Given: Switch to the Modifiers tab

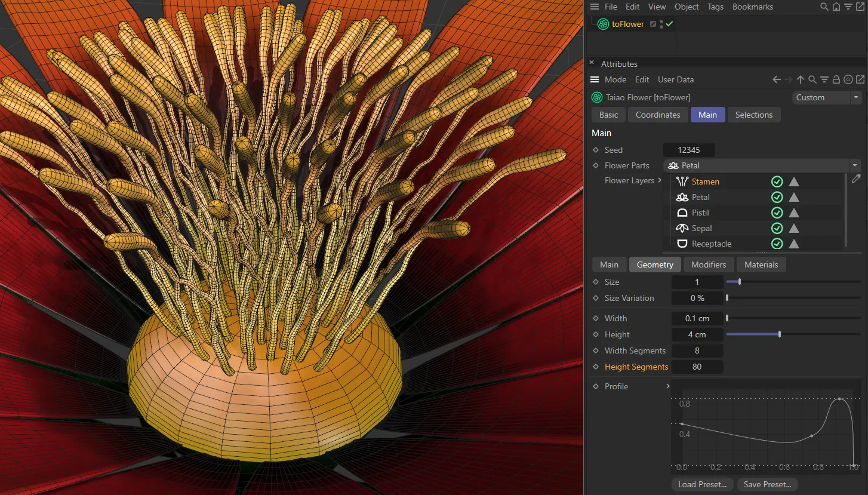Looking at the screenshot, I should [x=708, y=265].
